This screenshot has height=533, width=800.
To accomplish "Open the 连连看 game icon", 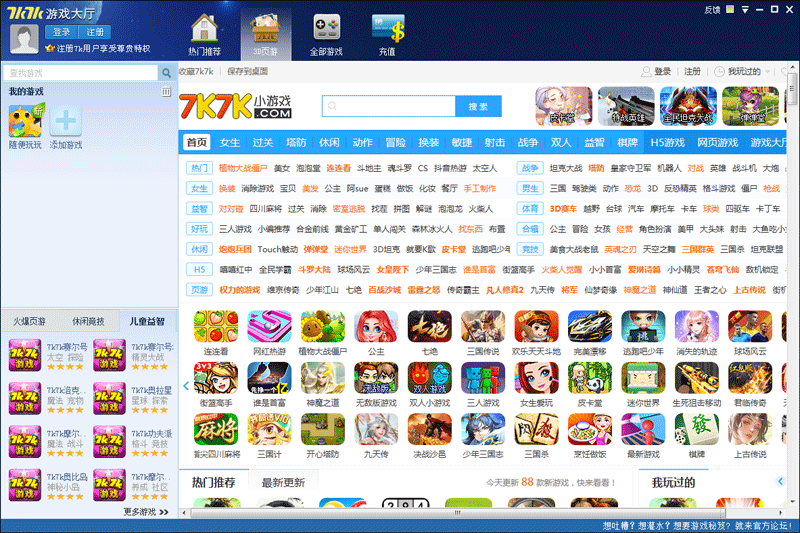I will [x=216, y=327].
